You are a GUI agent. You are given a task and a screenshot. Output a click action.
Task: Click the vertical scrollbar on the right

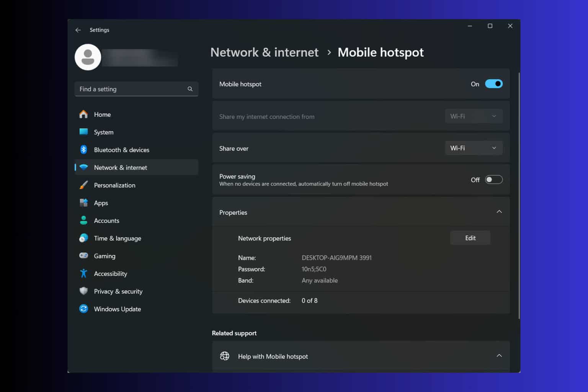pyautogui.click(x=519, y=195)
